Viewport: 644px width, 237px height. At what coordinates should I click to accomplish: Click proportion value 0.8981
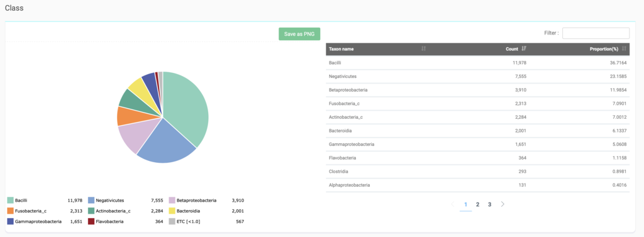click(619, 171)
